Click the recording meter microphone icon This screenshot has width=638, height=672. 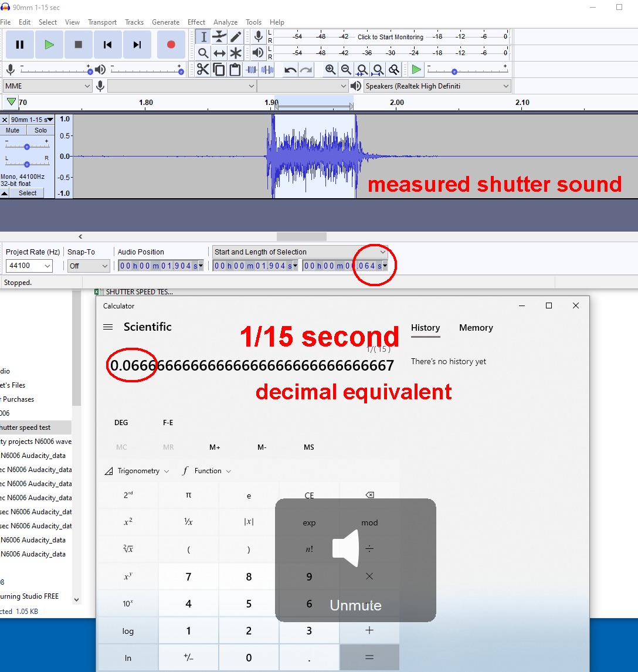click(259, 37)
